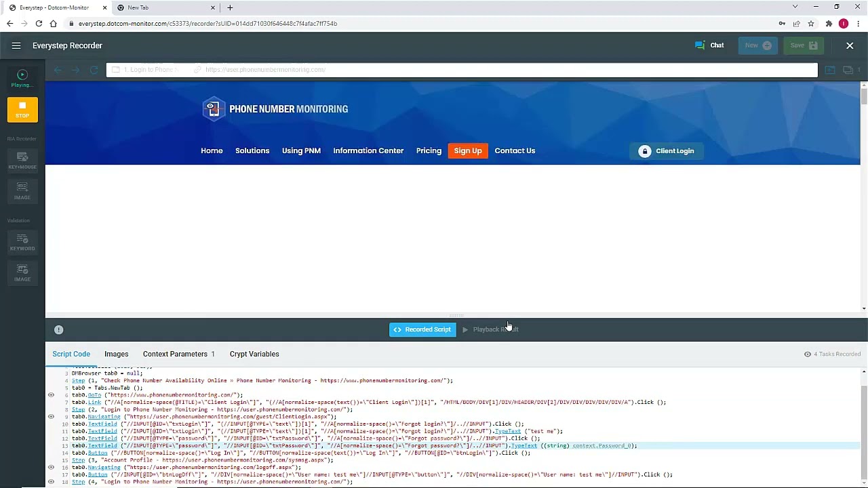Image resolution: width=868 pixels, height=488 pixels.
Task: Click the Navigating link on line 16
Action: point(104,467)
